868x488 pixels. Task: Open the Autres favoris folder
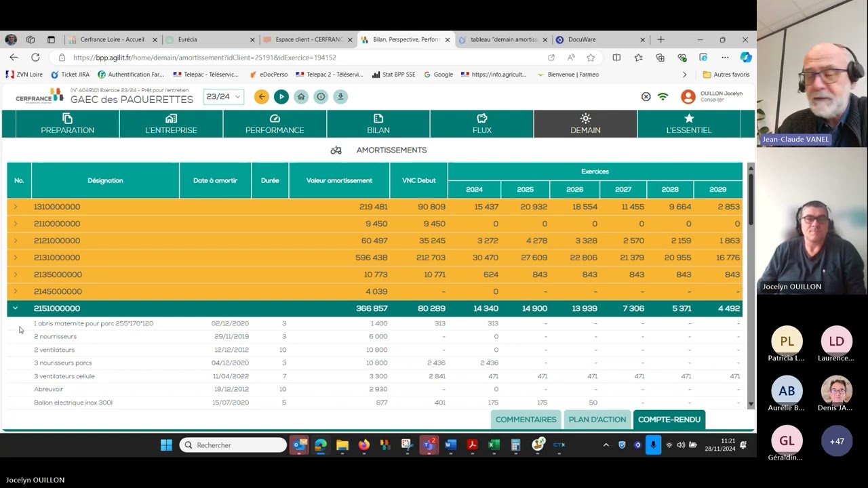click(726, 75)
